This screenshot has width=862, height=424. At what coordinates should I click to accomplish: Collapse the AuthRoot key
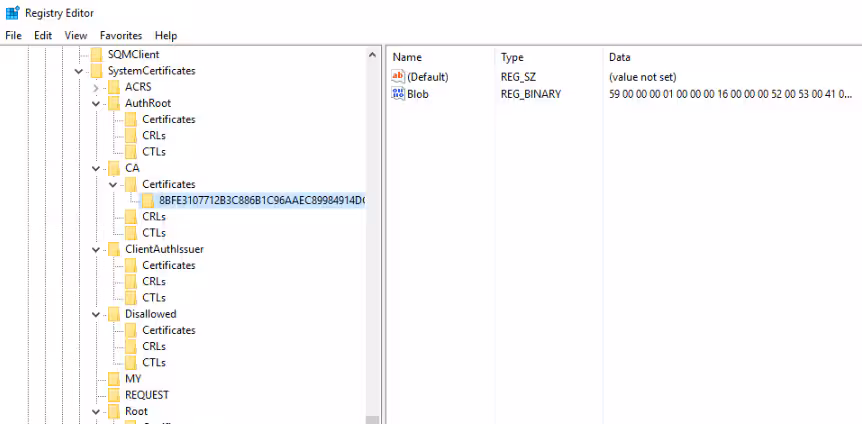click(x=96, y=103)
